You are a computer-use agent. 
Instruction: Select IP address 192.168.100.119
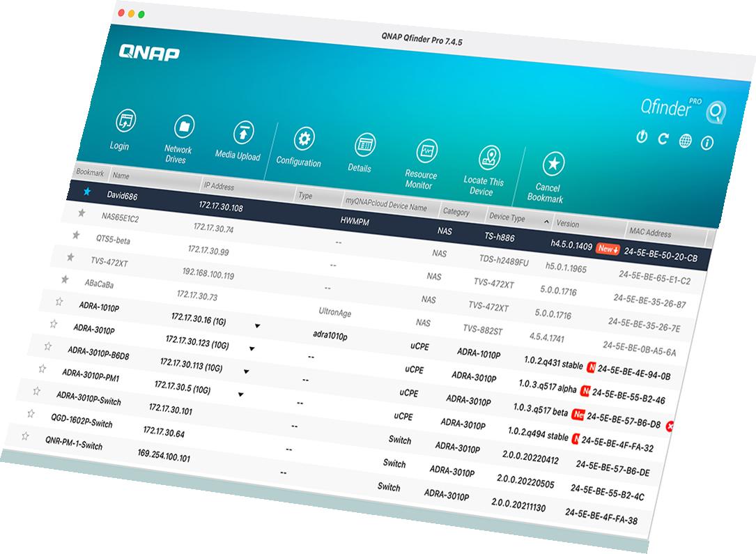[x=208, y=274]
